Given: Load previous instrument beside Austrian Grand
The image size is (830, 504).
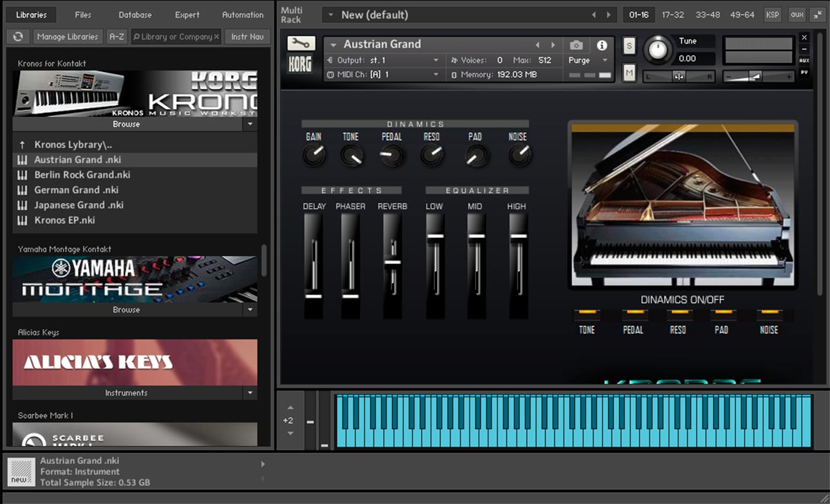Looking at the screenshot, I should click(x=537, y=45).
